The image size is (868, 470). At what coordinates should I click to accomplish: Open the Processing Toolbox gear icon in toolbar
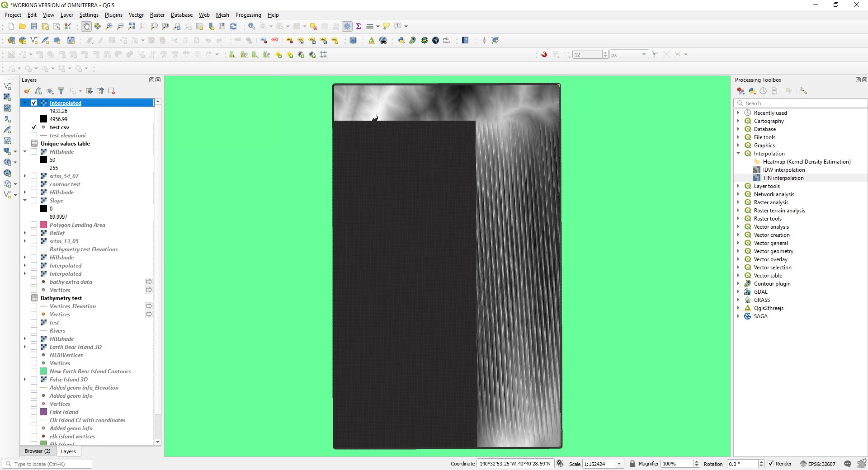pos(347,26)
